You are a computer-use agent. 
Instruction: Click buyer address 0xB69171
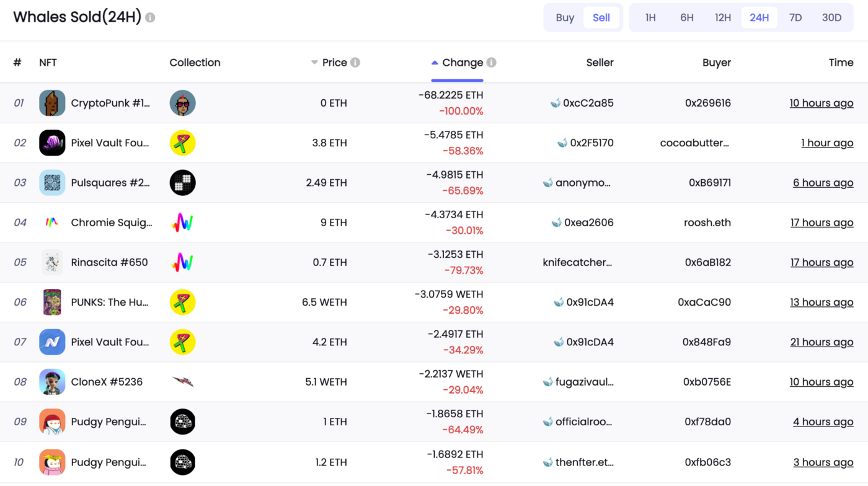click(710, 182)
